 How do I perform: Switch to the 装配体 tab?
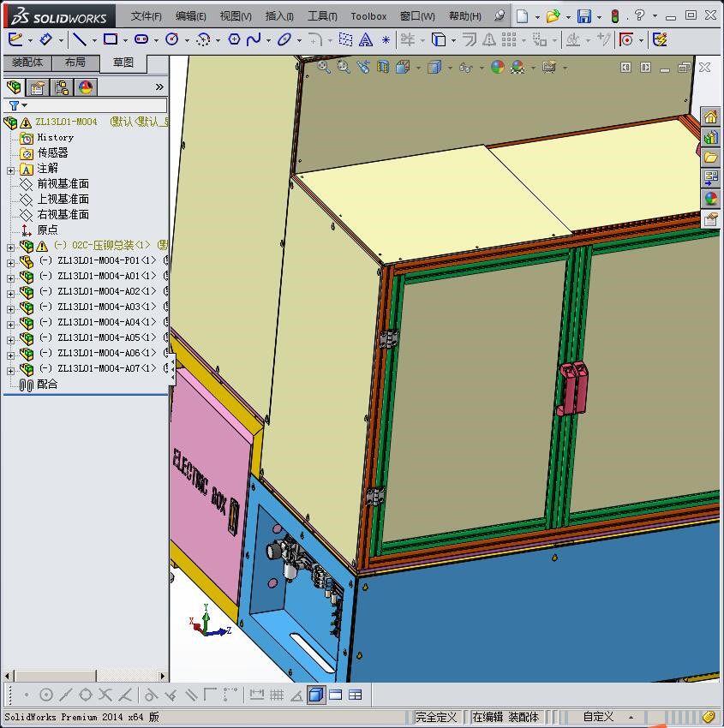pos(27,63)
